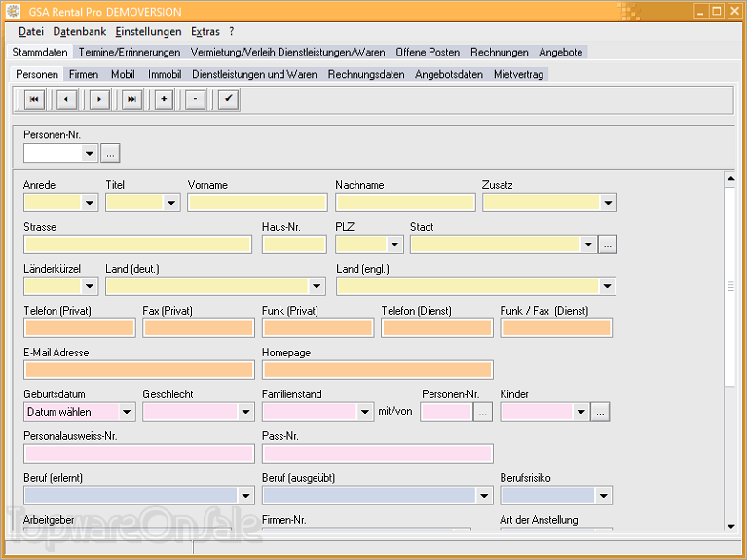Select the Mobil sub-tab
The image size is (747, 560).
123,74
